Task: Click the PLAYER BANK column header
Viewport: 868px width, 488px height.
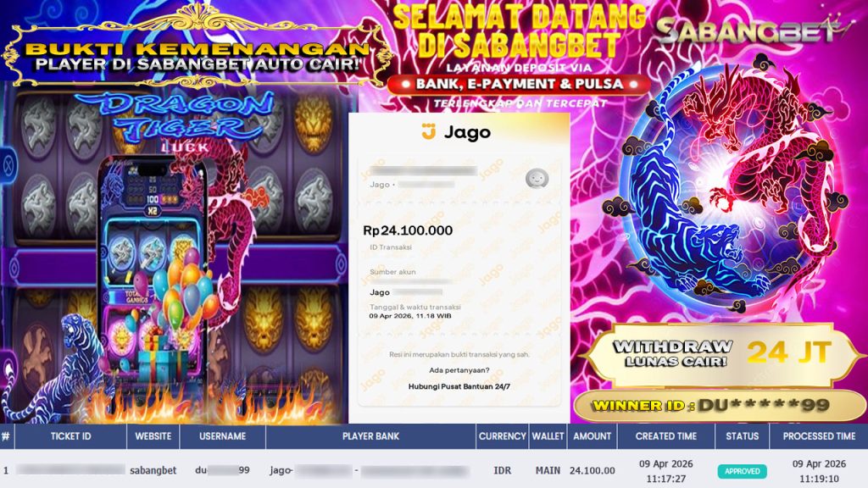Action: pyautogui.click(x=370, y=436)
